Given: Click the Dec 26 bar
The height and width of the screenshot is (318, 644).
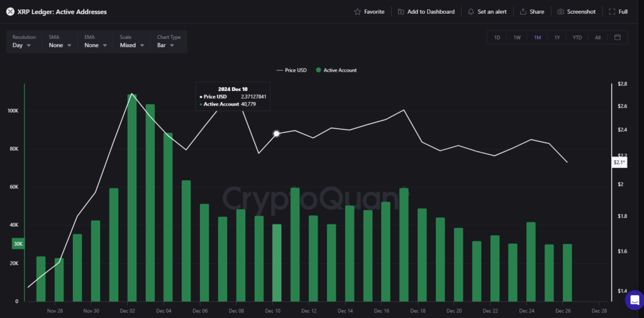Looking at the screenshot, I should pos(567,273).
